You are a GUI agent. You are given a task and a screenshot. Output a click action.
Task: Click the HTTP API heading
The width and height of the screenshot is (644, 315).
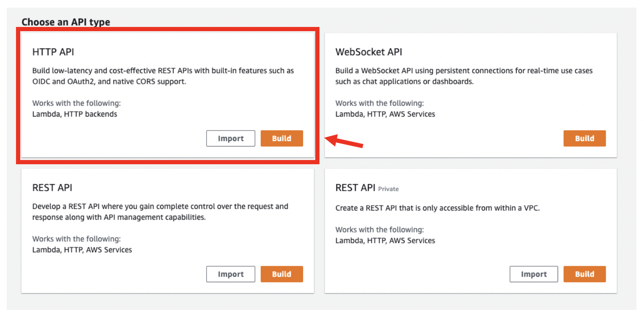click(x=53, y=52)
